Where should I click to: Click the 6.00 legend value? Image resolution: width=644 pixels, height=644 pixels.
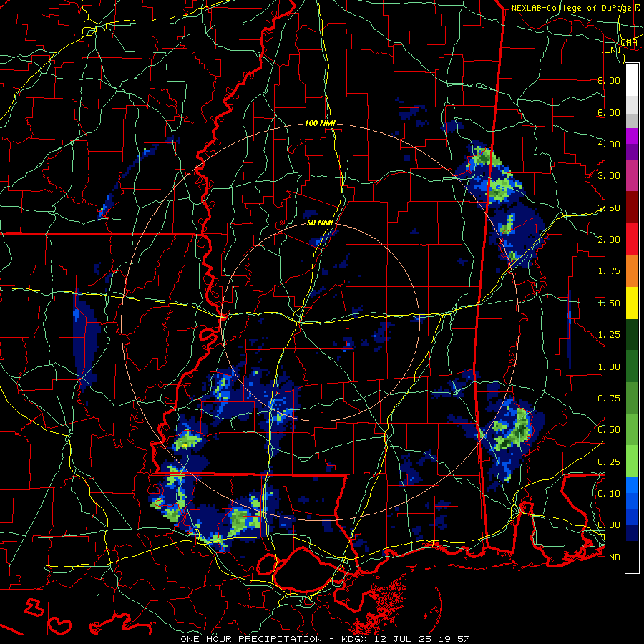point(609,112)
